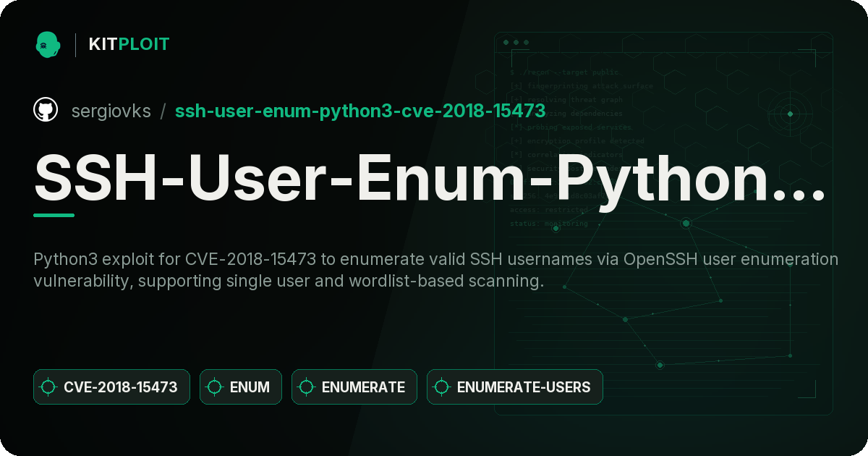This screenshot has width=868, height=456.
Task: Select the ENUM tag
Action: tap(241, 387)
